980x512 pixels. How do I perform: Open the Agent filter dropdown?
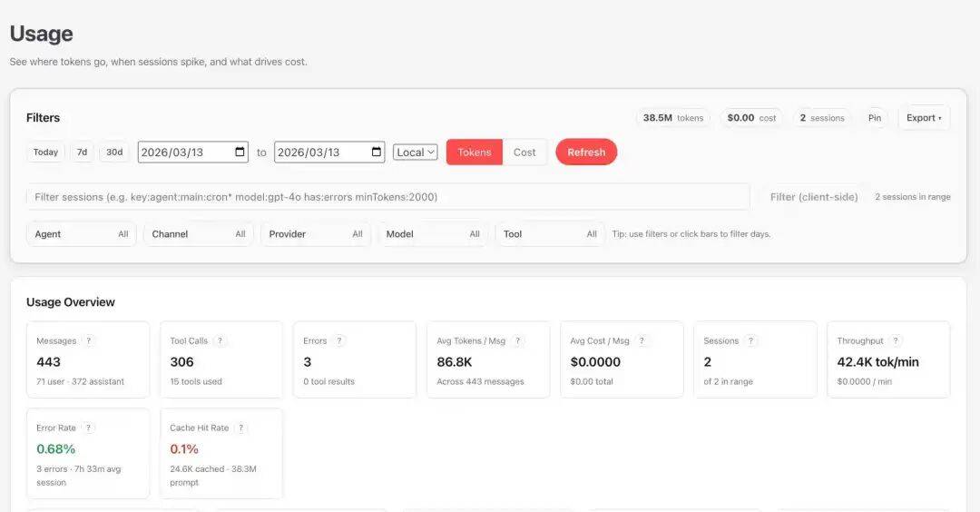(82, 234)
